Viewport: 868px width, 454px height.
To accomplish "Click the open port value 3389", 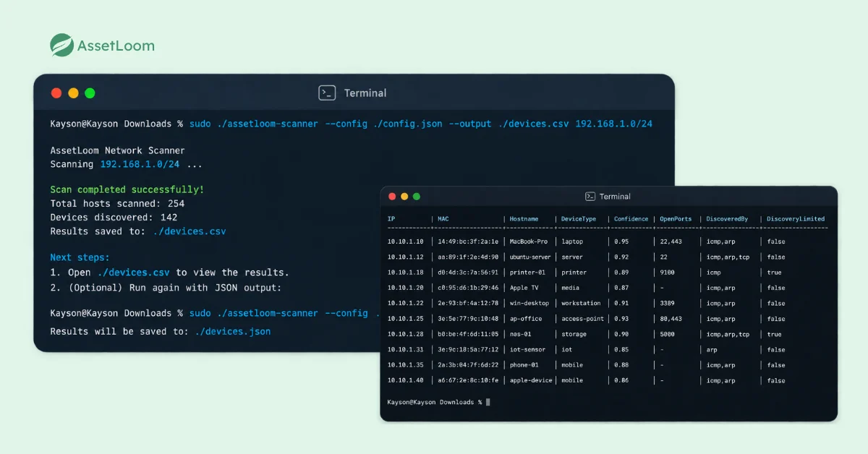I will pyautogui.click(x=667, y=303).
